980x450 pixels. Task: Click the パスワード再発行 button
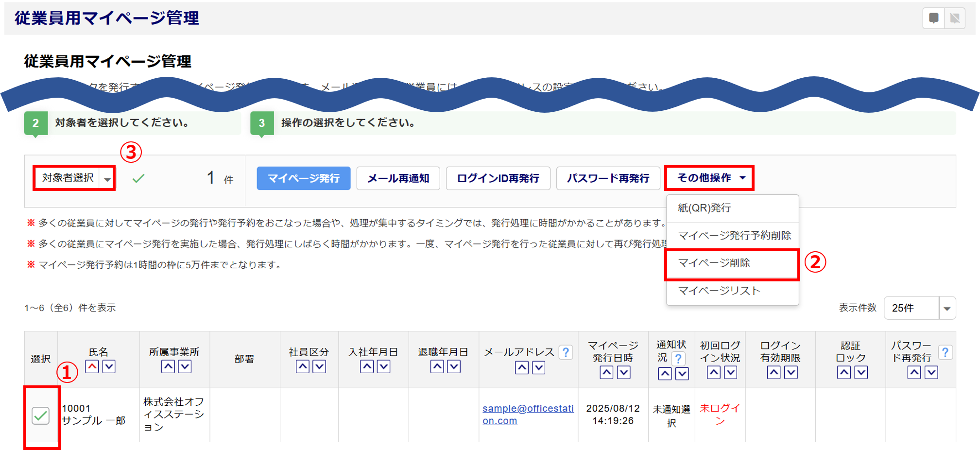(608, 178)
